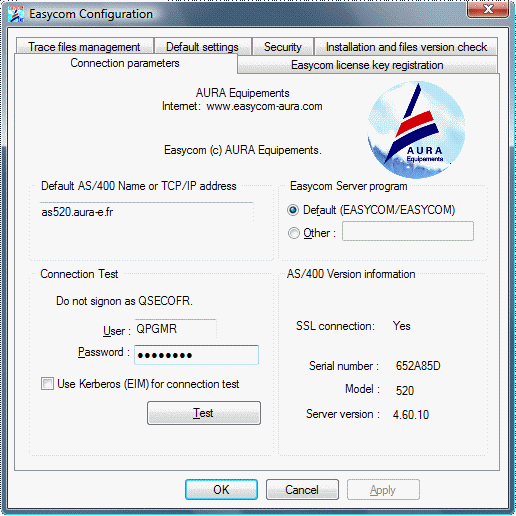Click the Apply button
Image resolution: width=516 pixels, height=516 pixels.
point(383,489)
